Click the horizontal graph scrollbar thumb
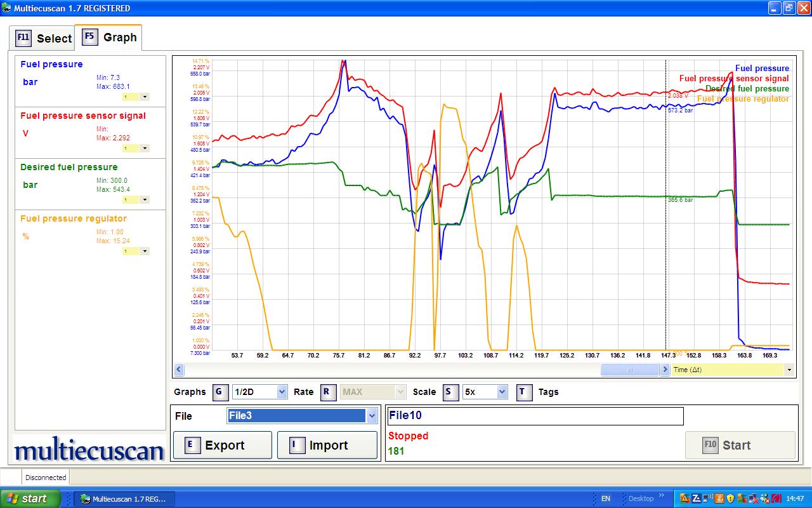The image size is (812, 508). tap(629, 370)
